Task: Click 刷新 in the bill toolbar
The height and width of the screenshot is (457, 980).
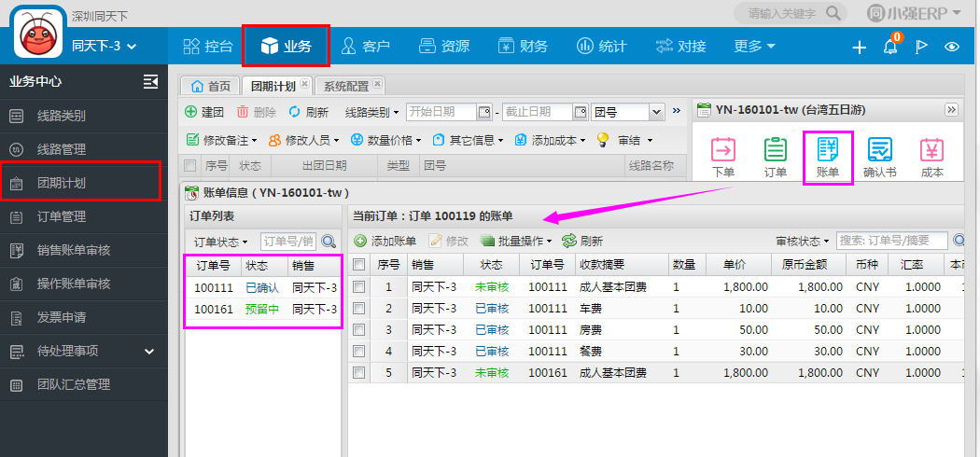Action: click(x=582, y=241)
